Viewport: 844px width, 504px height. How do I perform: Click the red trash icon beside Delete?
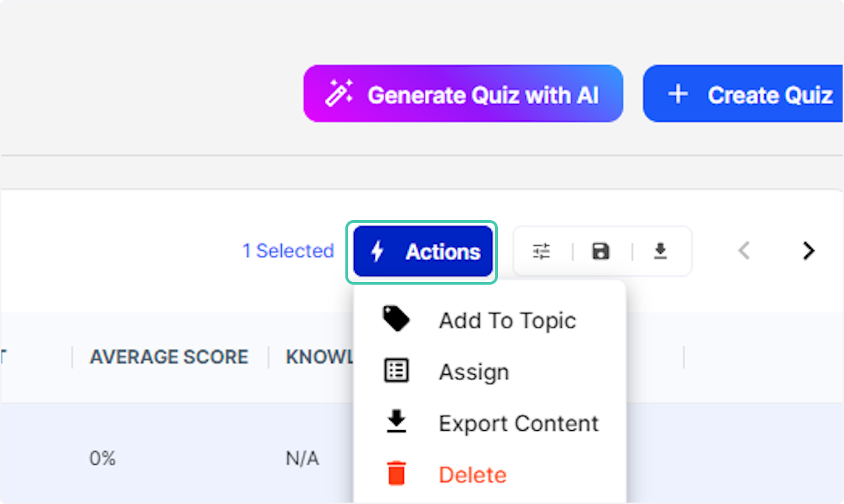(396, 474)
